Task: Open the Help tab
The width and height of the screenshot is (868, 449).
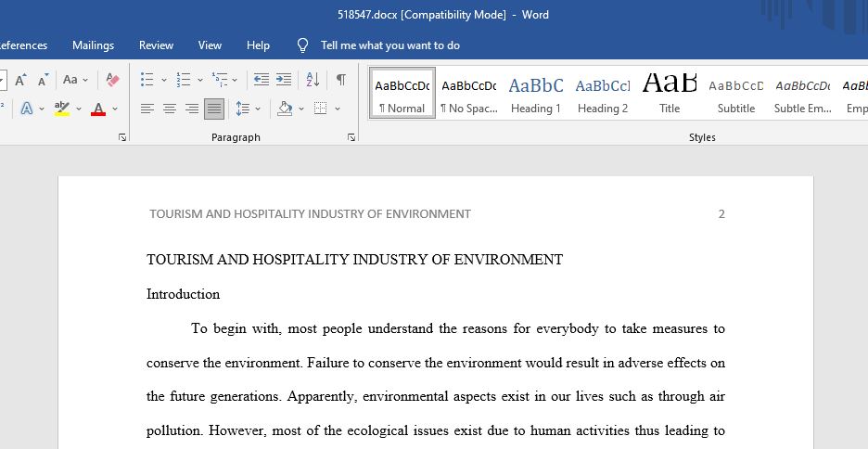Action: [258, 45]
